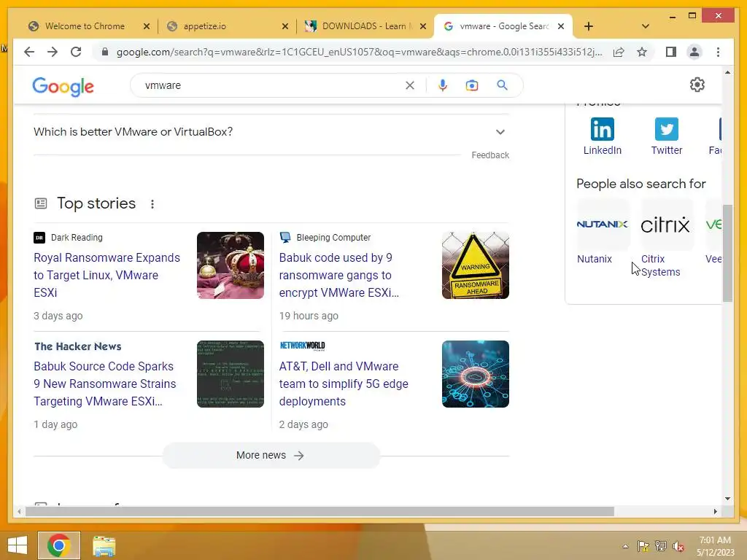747x560 pixels.
Task: Click the crown thumbnail for Dark Reading story
Action: point(230,265)
